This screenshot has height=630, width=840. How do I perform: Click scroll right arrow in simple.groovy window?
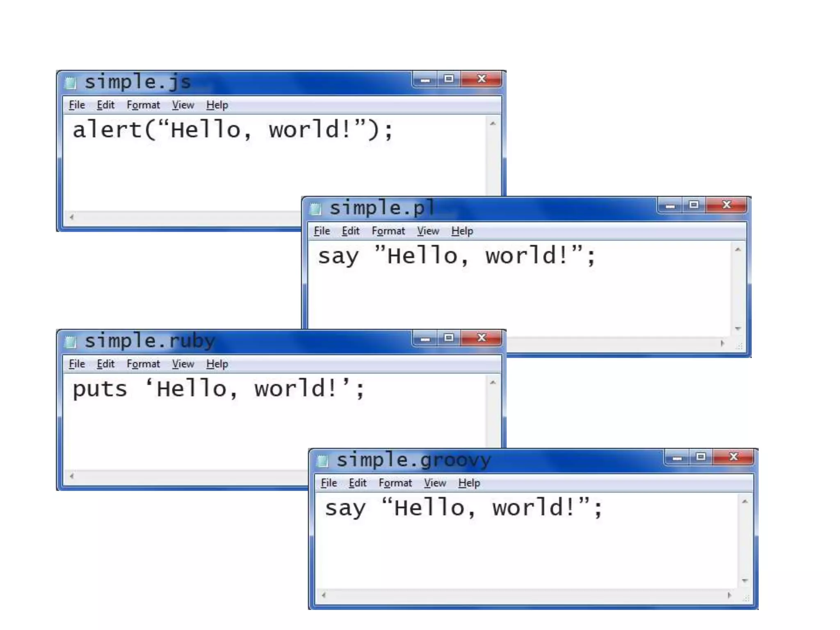point(729,595)
